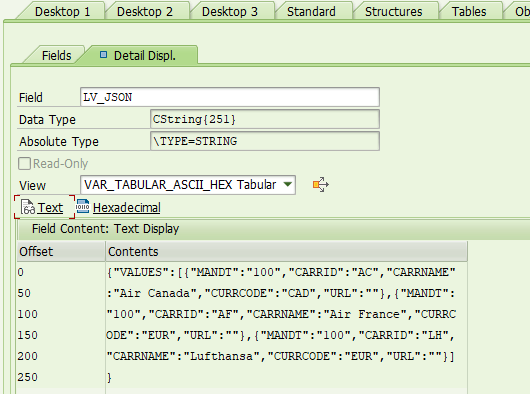Click the LV_JSON field input

coord(230,97)
